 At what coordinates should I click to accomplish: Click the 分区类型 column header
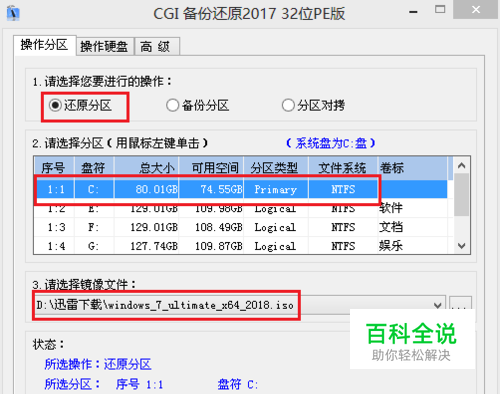click(x=276, y=168)
